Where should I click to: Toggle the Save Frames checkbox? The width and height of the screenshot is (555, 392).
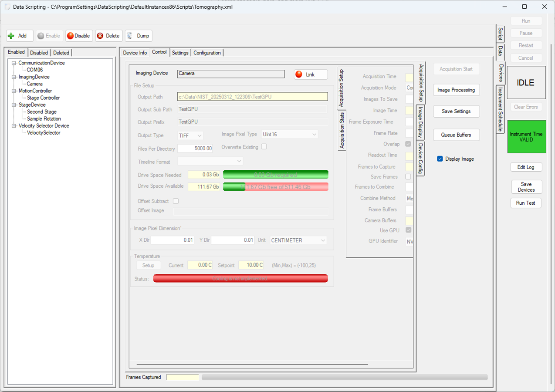408,177
